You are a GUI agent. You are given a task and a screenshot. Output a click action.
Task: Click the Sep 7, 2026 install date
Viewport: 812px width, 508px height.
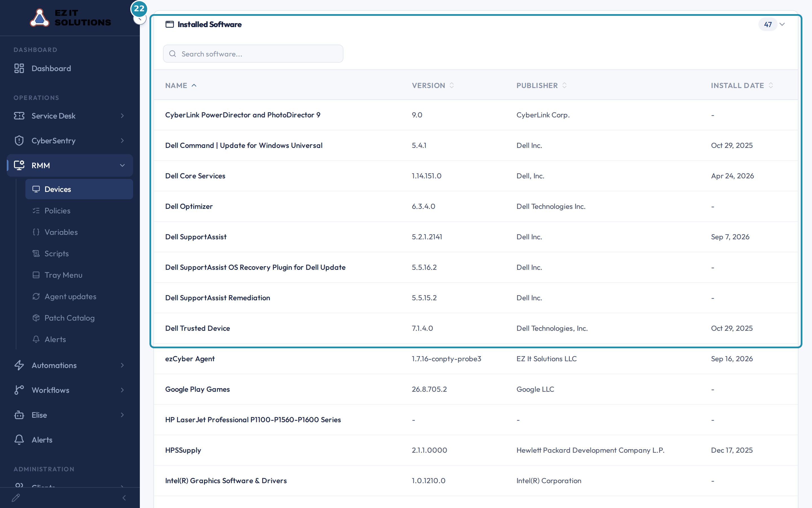tap(730, 237)
